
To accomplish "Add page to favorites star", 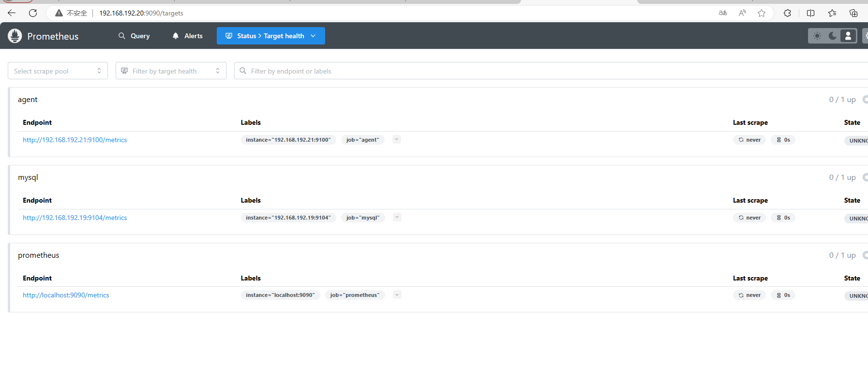I will click(x=762, y=13).
